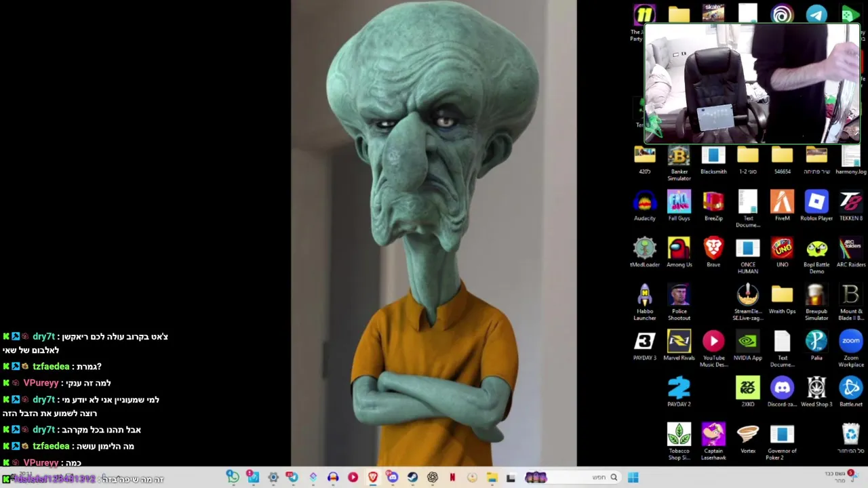
Task: Open the StreamElements SE.Live shortcut
Action: click(x=748, y=303)
